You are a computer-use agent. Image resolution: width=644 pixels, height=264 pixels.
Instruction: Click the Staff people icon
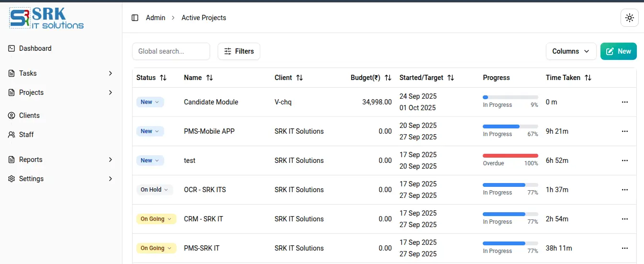tap(11, 135)
